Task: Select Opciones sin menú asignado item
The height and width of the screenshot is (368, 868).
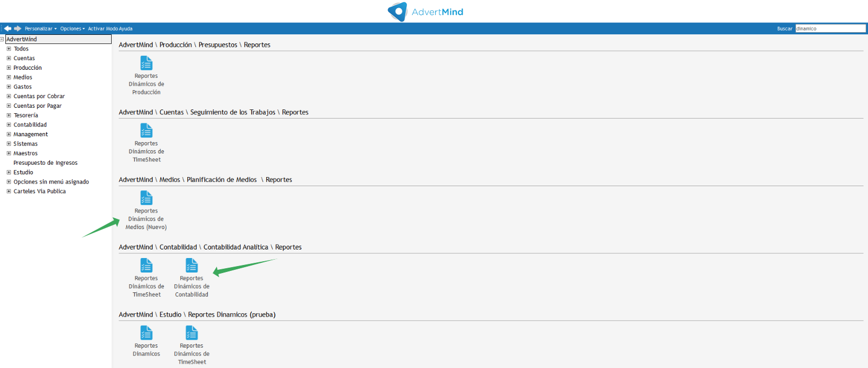Action: tap(51, 182)
